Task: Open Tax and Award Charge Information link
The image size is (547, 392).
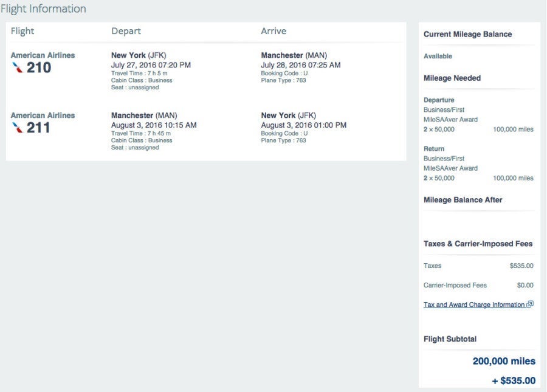Action: click(x=474, y=305)
